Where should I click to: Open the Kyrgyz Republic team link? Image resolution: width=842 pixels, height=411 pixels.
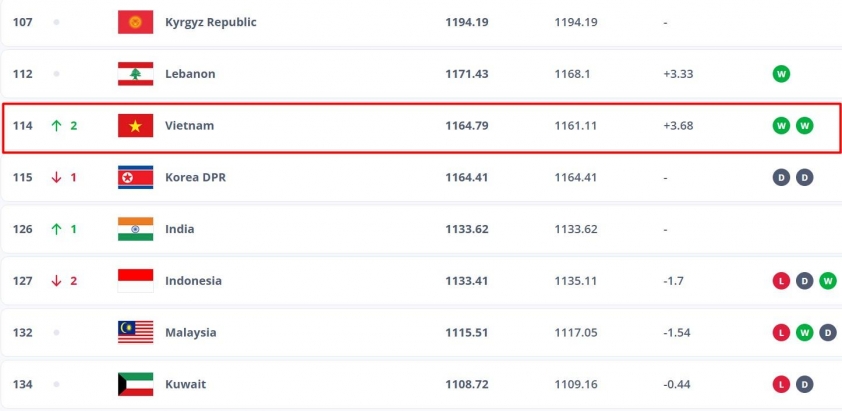(210, 22)
